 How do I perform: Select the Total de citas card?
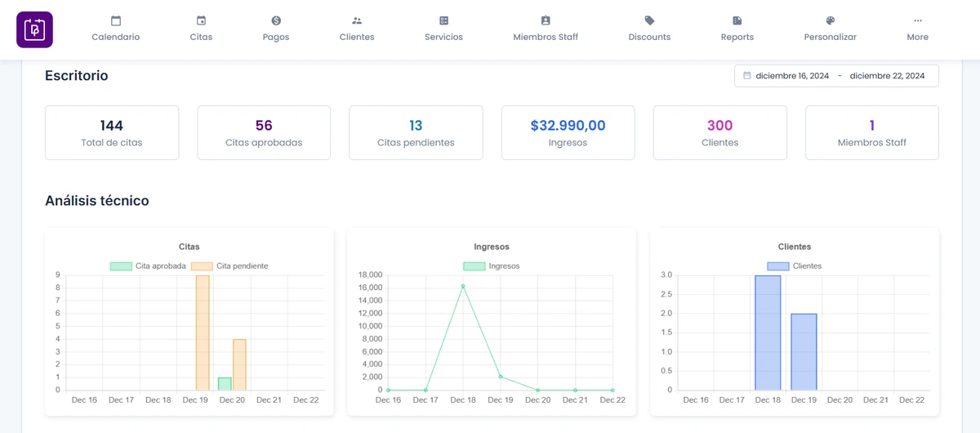click(112, 132)
